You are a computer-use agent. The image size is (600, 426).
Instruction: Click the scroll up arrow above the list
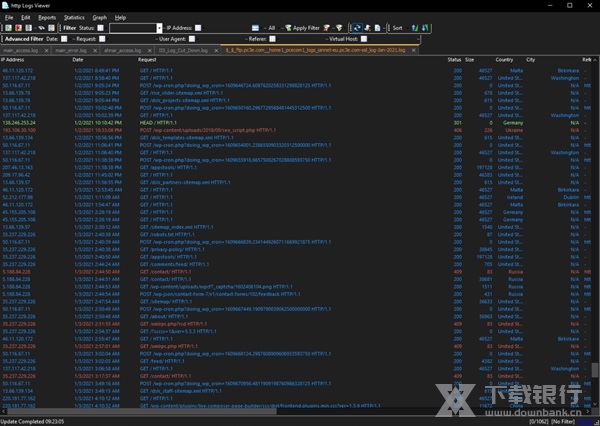point(595,60)
